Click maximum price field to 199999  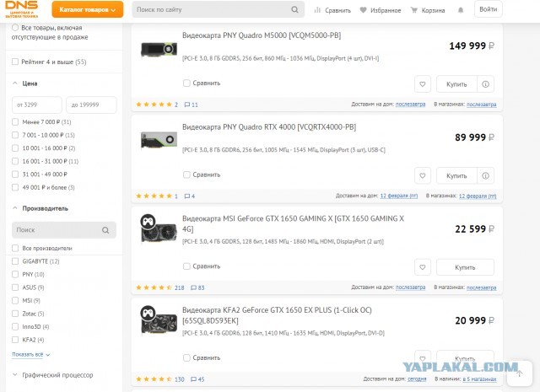pos(91,105)
